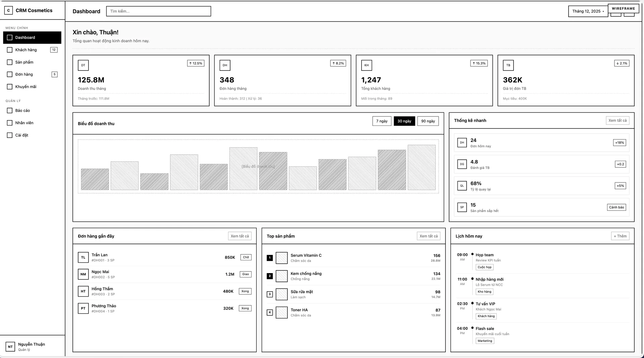Click the TL avatar on Trần Lan's order
The image size is (644, 358).
coord(83,257)
